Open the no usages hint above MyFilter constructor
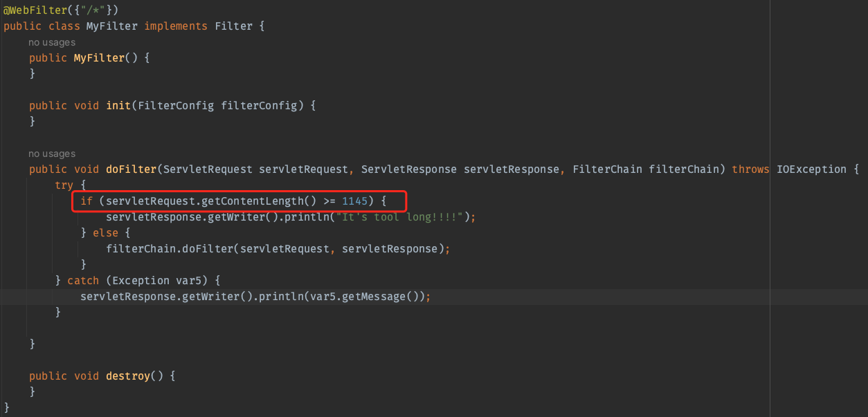 [x=52, y=42]
